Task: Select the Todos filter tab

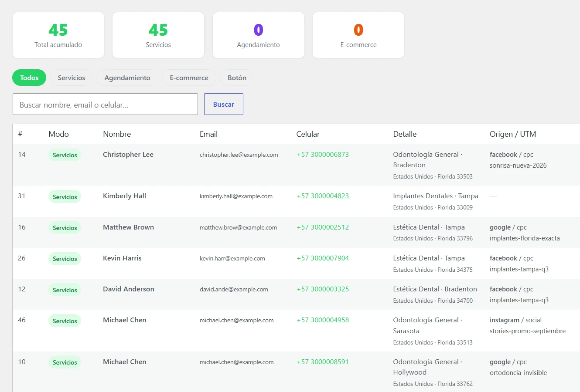Action: 29,78
